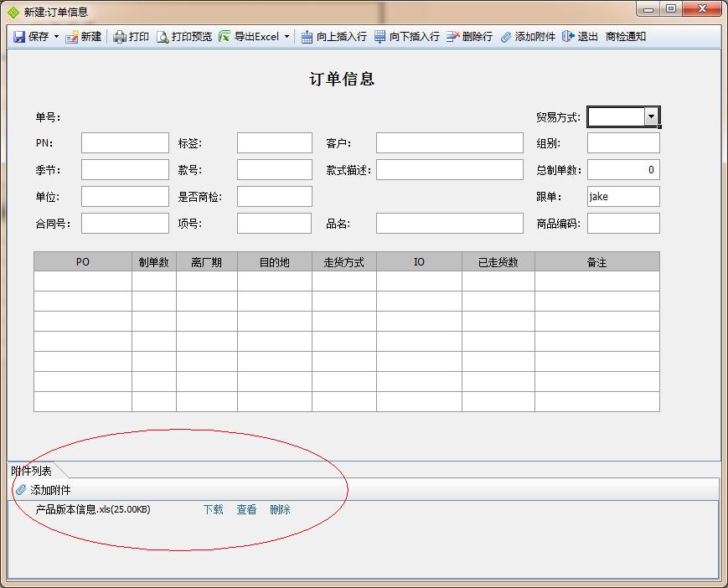The width and height of the screenshot is (728, 588).
Task: Click the 导出Excel export icon
Action: point(225,37)
